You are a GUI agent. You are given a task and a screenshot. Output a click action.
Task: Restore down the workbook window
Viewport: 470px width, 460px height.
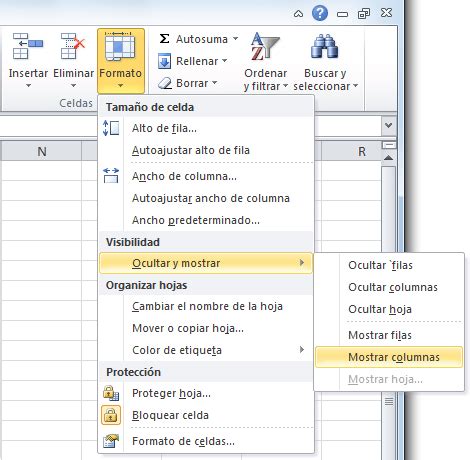(x=364, y=14)
